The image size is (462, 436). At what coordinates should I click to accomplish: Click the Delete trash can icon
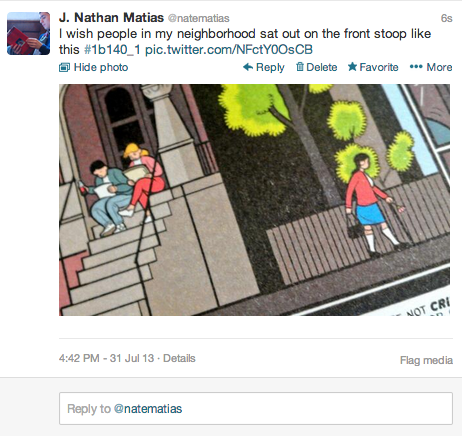click(300, 67)
